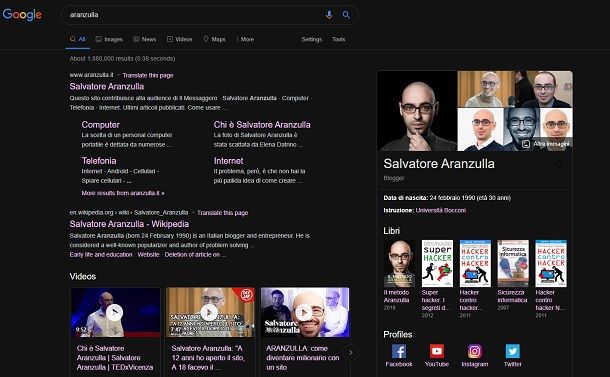Image resolution: width=610 pixels, height=377 pixels.
Task: Play the "come diventare milionario" video
Action: (x=305, y=312)
